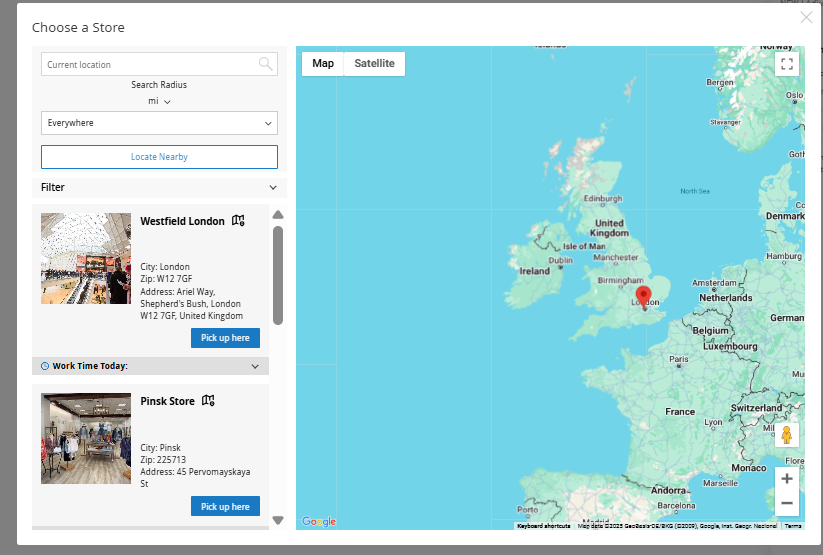Click the Luxembourg label on the map

[x=731, y=347]
